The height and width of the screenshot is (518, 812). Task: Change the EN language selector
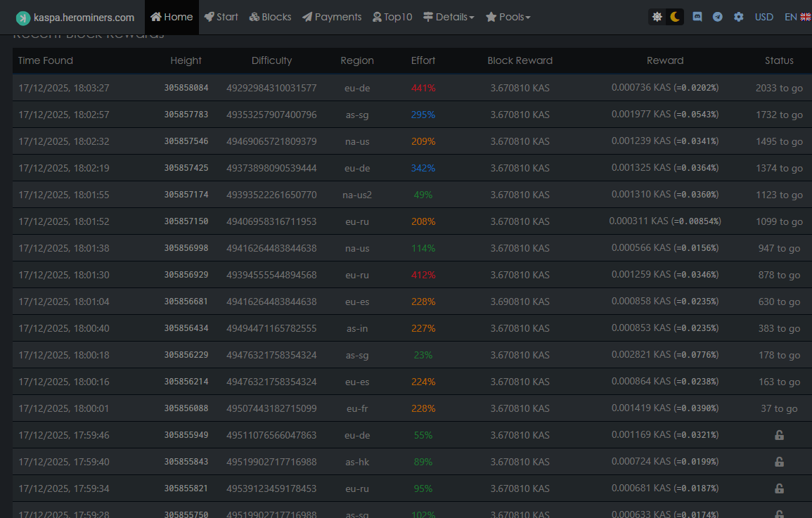(x=797, y=17)
